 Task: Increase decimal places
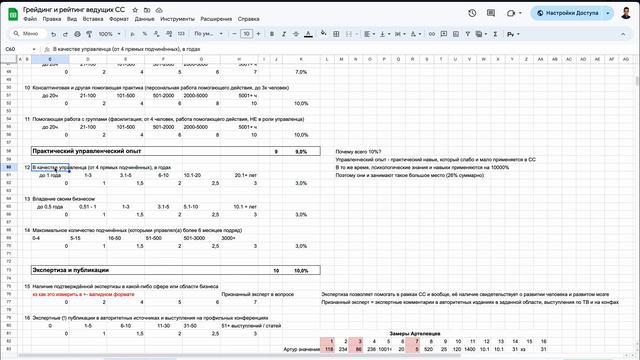pyautogui.click(x=169, y=34)
